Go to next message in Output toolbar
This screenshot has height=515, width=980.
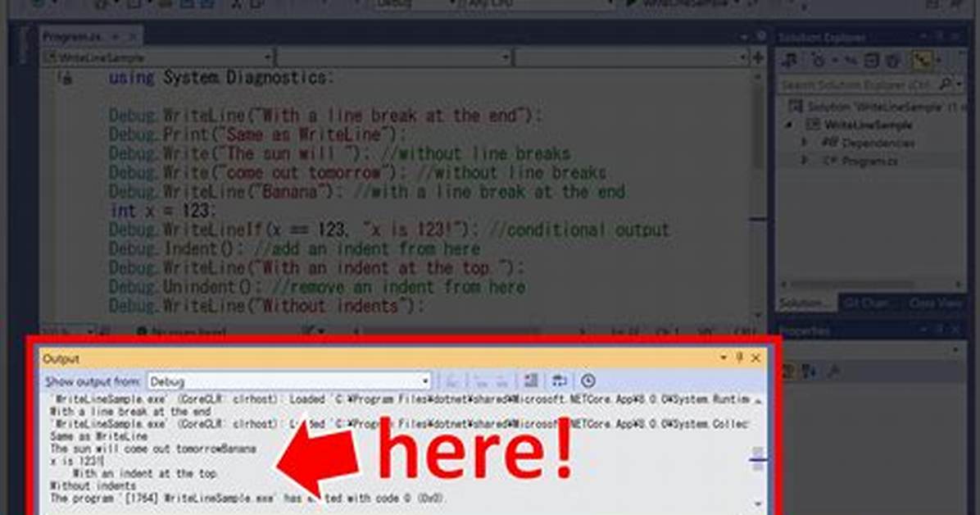coord(501,381)
